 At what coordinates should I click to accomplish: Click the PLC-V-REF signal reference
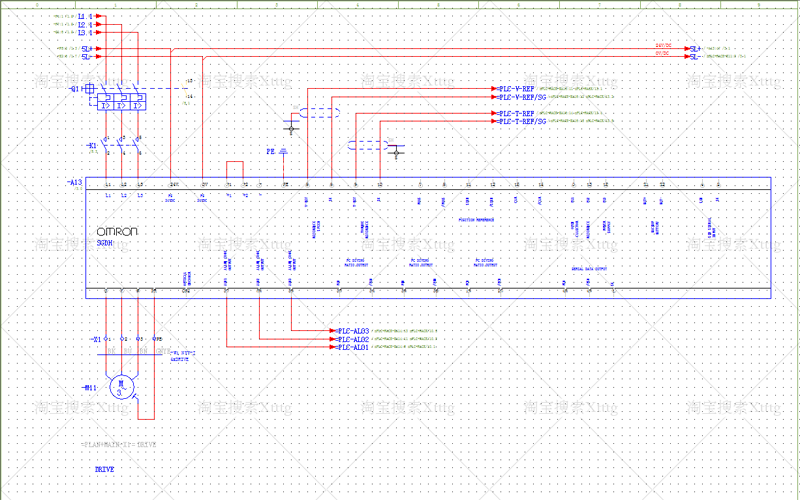pyautogui.click(x=515, y=89)
